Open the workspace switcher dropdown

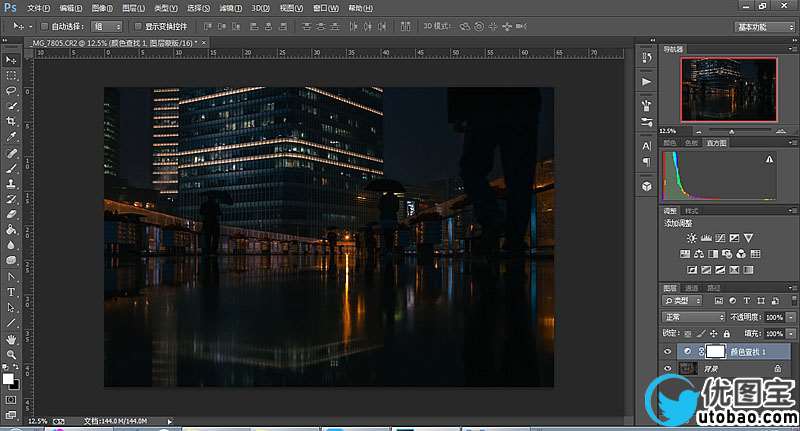coord(765,27)
